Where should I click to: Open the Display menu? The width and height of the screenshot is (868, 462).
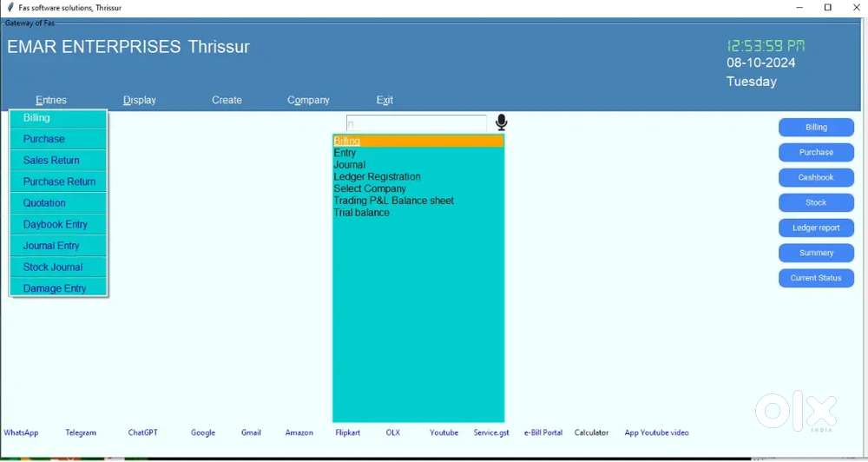tap(140, 100)
